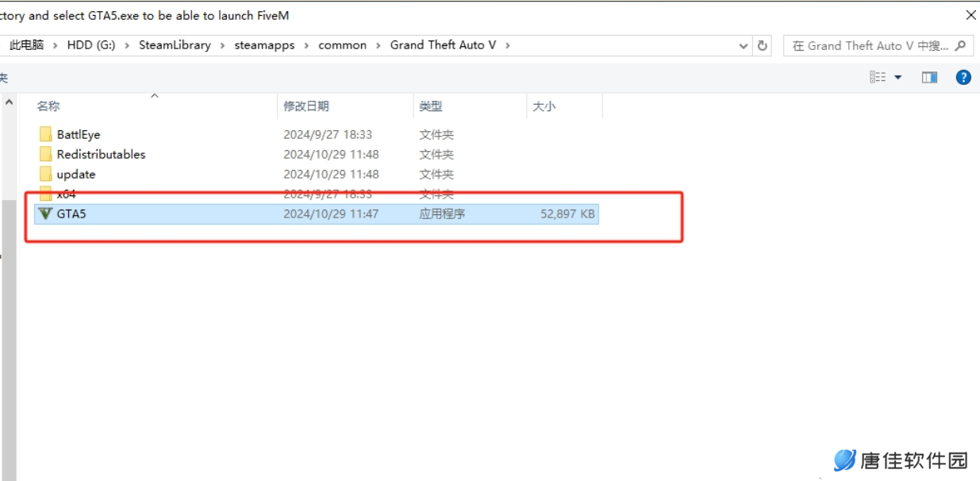This screenshot has width=980, height=481.
Task: Expand the chevron after steamapps breadcrumb
Action: [307, 45]
